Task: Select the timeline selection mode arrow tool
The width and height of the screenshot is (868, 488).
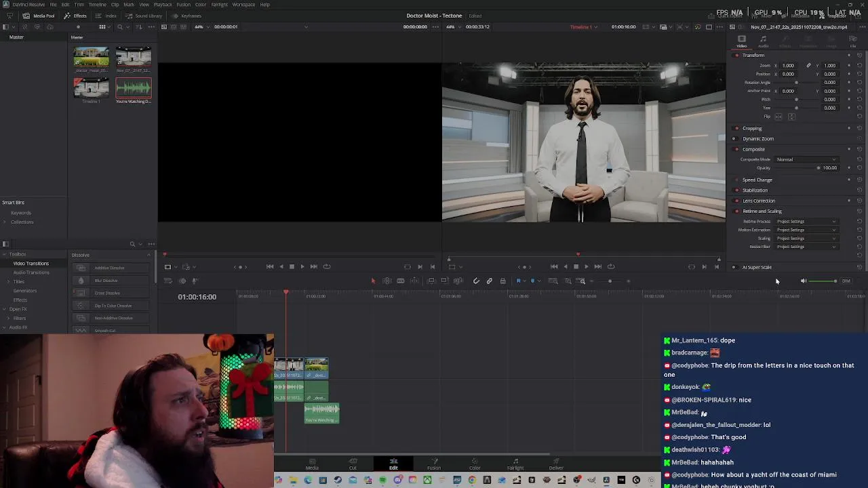Action: pos(372,281)
